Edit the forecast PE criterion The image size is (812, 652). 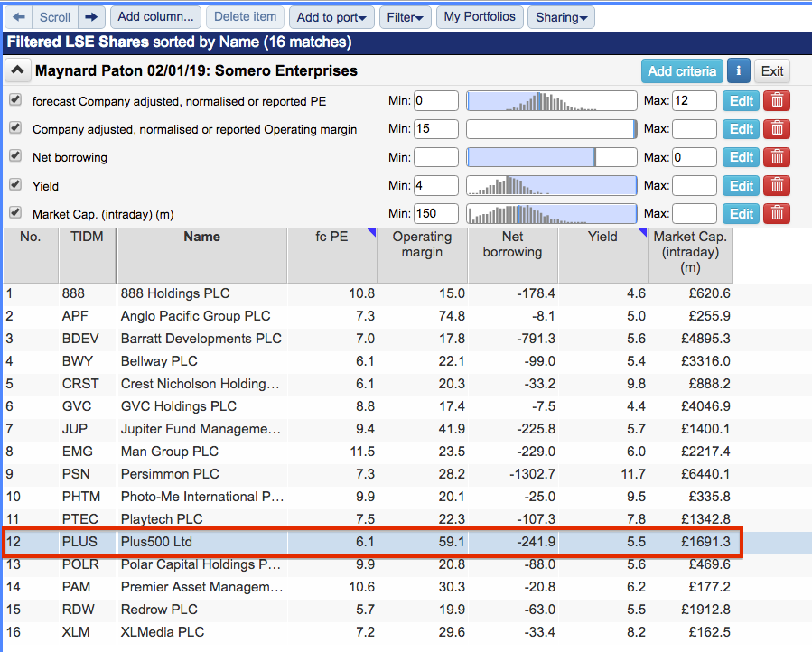741,101
